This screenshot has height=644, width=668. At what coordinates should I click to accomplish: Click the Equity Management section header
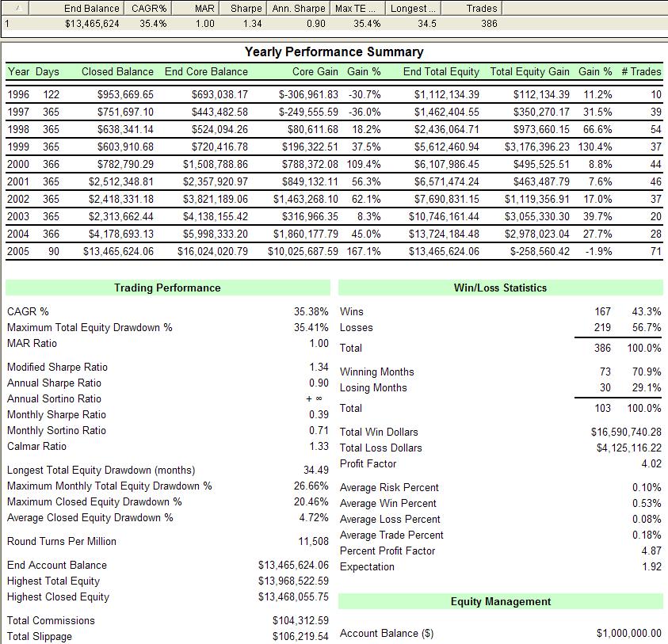click(x=500, y=601)
